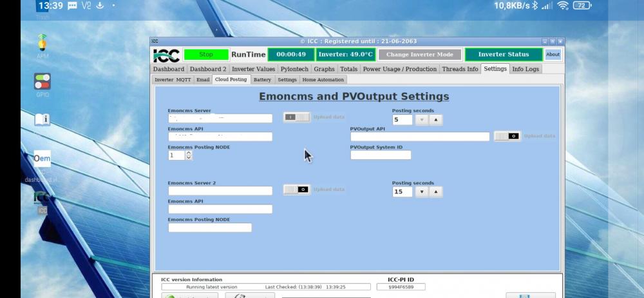Click the Running latest version status field

click(266, 287)
